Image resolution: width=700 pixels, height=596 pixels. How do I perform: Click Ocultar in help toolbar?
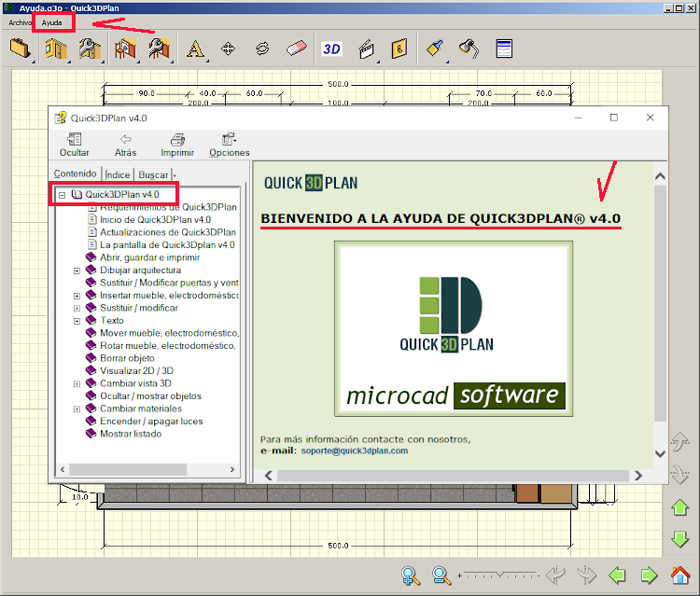tap(75, 145)
